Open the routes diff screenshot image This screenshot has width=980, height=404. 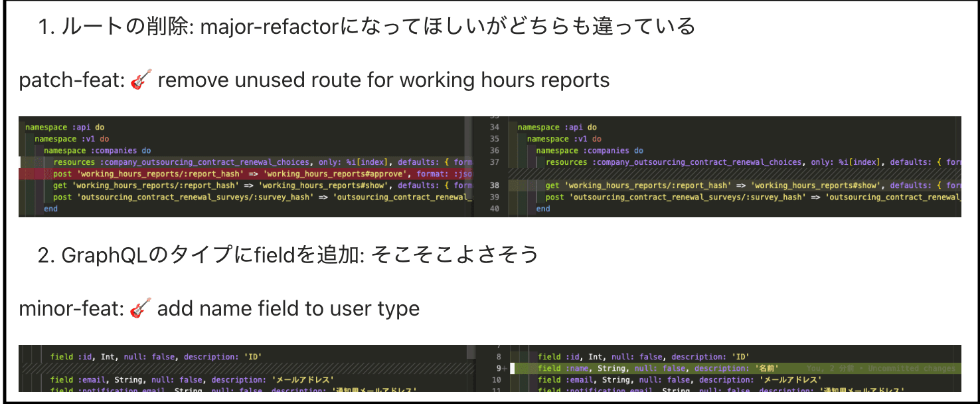coord(489,166)
